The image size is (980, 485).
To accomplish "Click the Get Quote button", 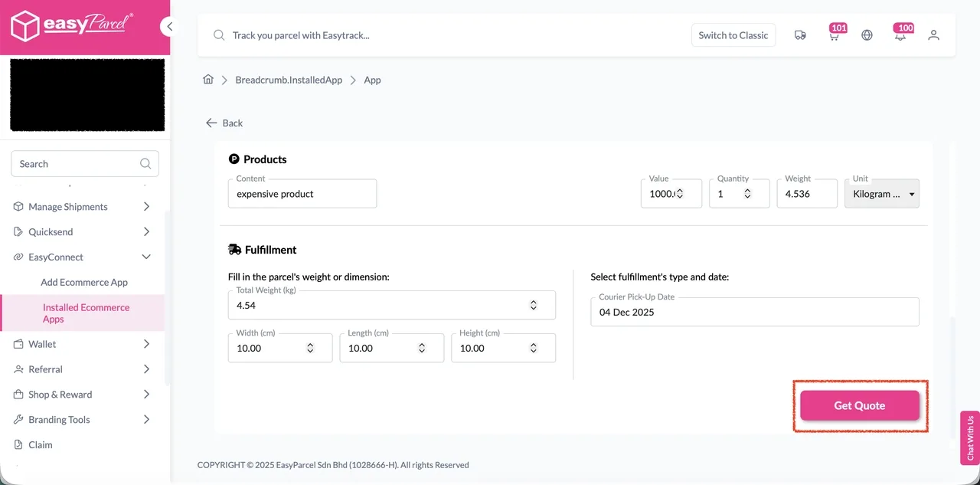I will pos(859,405).
